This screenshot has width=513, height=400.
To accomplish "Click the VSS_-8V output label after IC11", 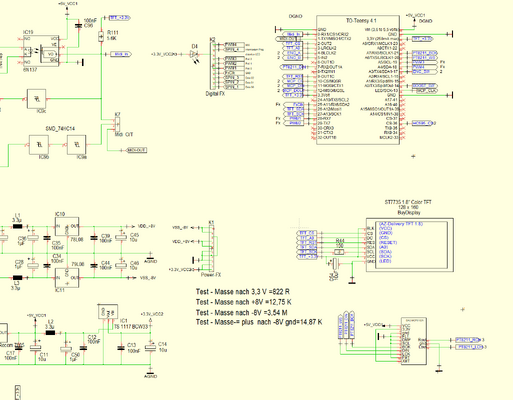I will (148, 278).
